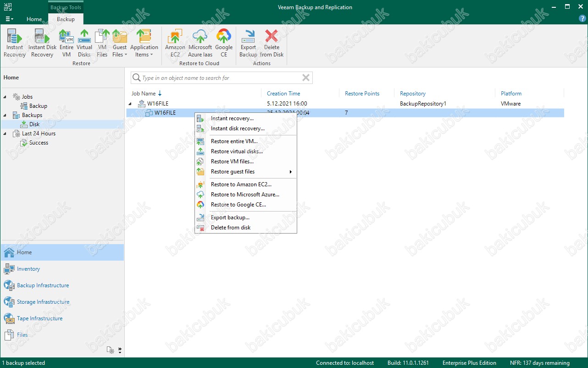Sort by Repository column header
Viewport: 588px width, 368px height.
click(413, 94)
